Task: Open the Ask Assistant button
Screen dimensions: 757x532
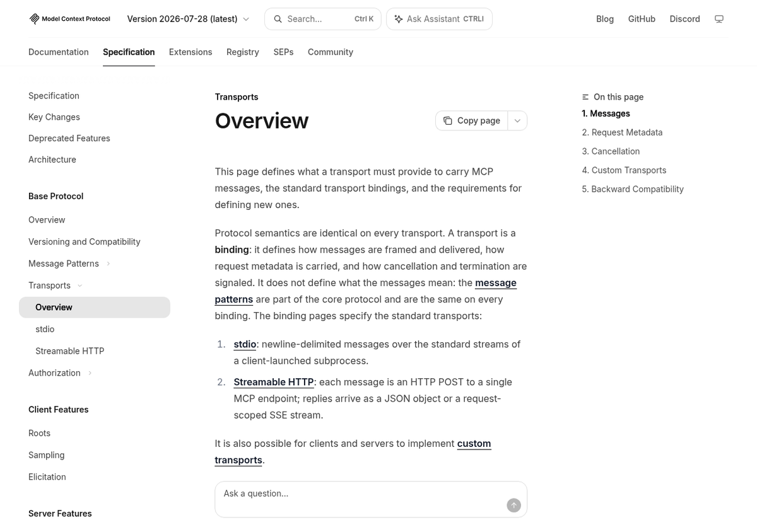Action: [439, 19]
